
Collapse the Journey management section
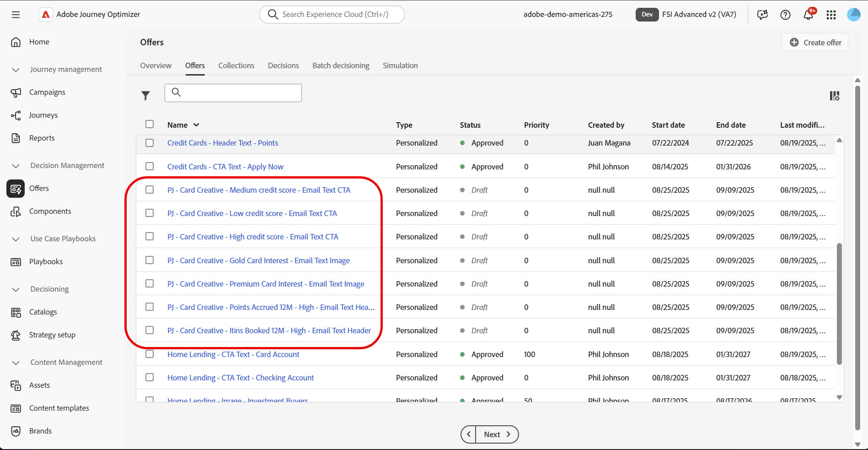coord(16,70)
